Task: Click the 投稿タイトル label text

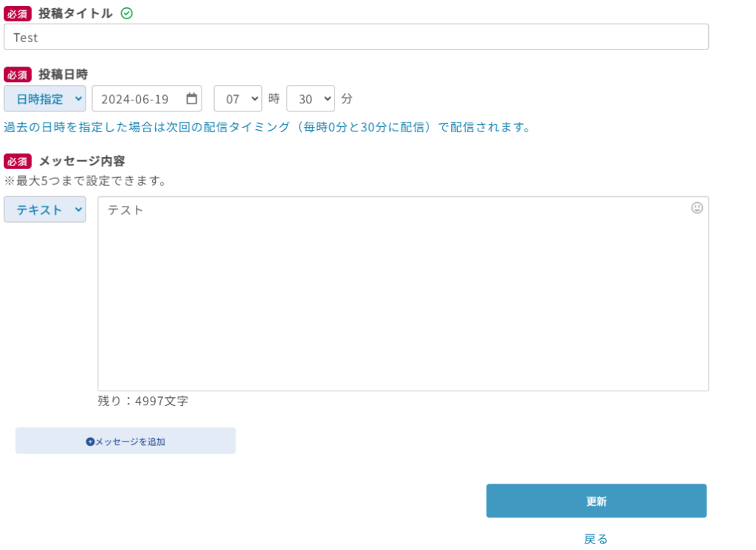Action: [x=75, y=13]
